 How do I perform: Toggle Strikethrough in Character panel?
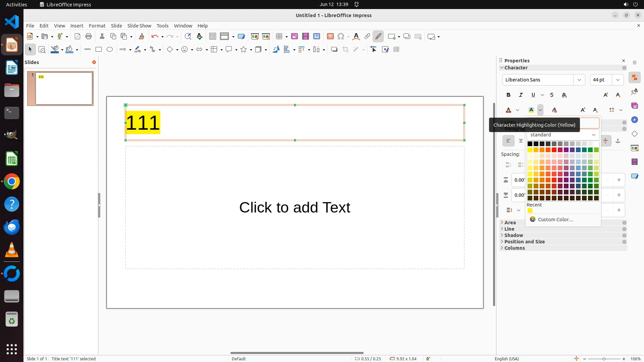[552, 95]
